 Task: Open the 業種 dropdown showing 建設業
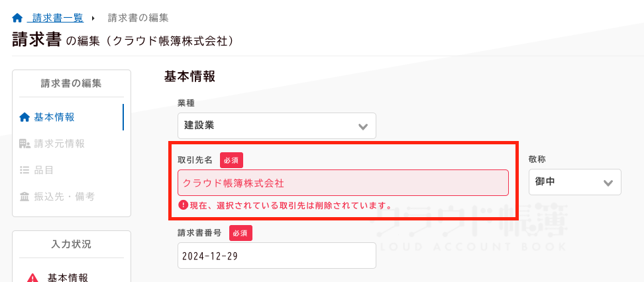(276, 126)
